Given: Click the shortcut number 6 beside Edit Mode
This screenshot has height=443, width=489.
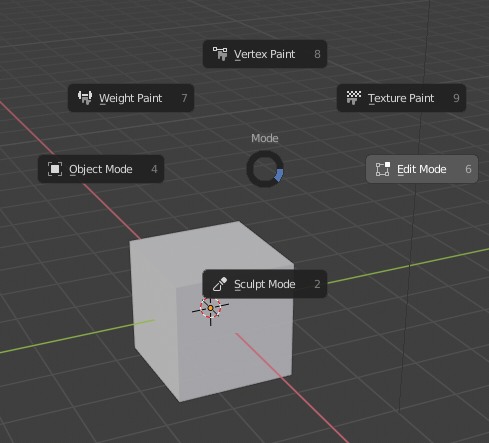Looking at the screenshot, I should point(468,169).
